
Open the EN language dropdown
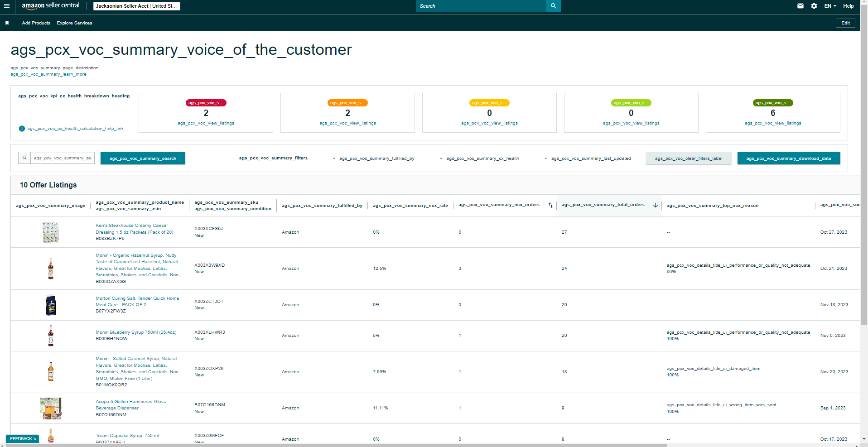[830, 6]
